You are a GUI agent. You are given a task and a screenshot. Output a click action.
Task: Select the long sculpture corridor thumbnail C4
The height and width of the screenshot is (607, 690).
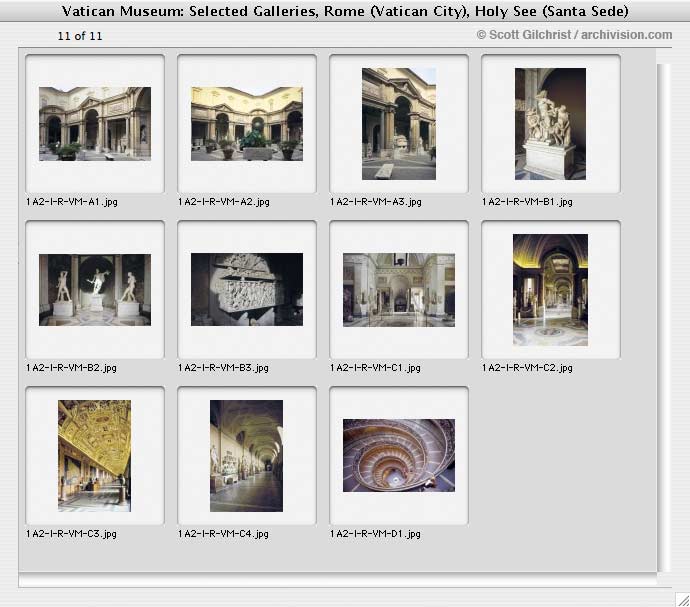click(x=246, y=456)
